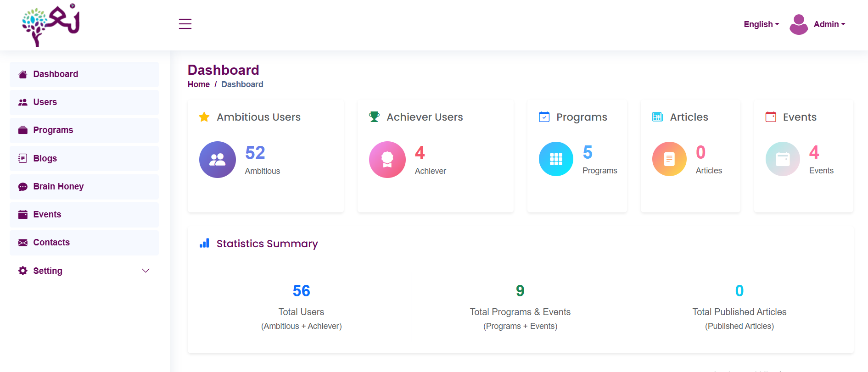Click the bar chart icon beside Statistics Summary
The image size is (868, 372).
[204, 244]
